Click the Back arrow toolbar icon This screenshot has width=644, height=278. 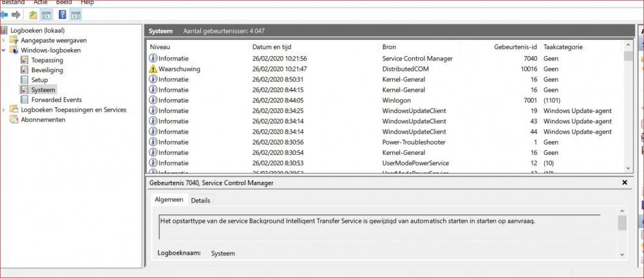click(5, 14)
